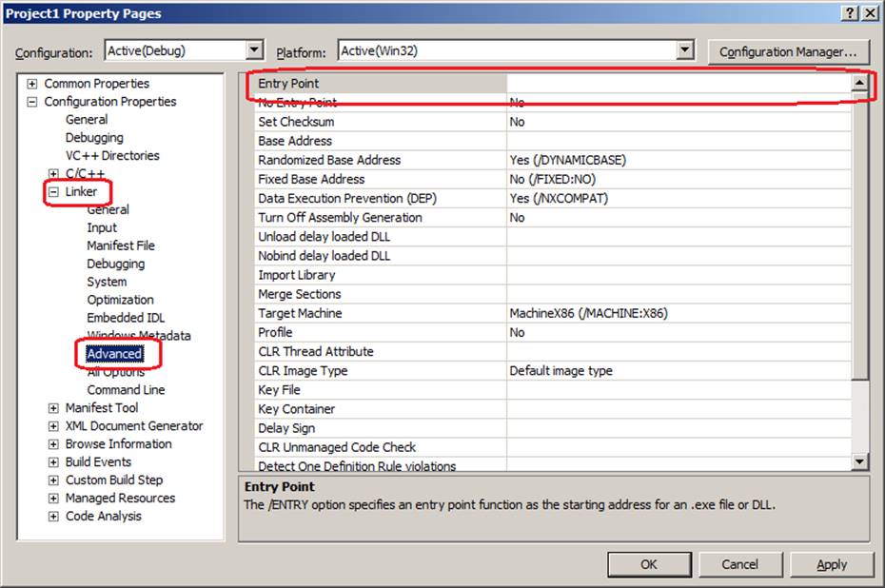The image size is (885, 588).
Task: Expand the Manifest Tool node
Action: [53, 408]
